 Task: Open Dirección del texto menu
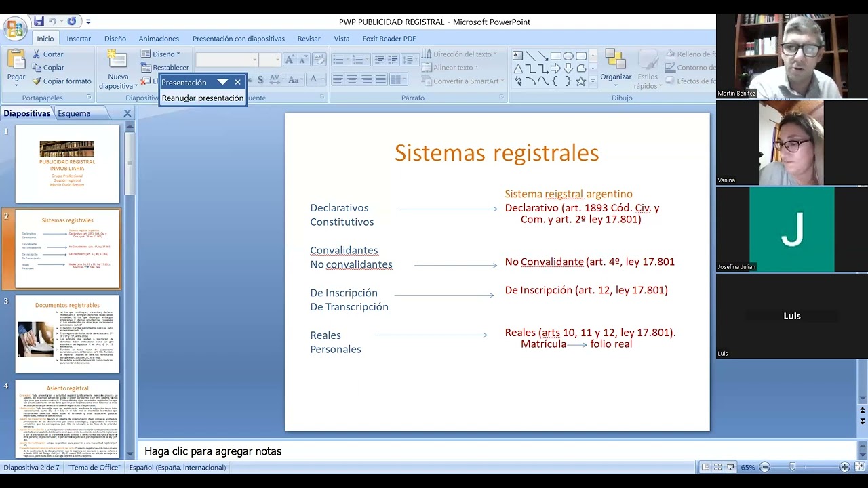point(459,54)
